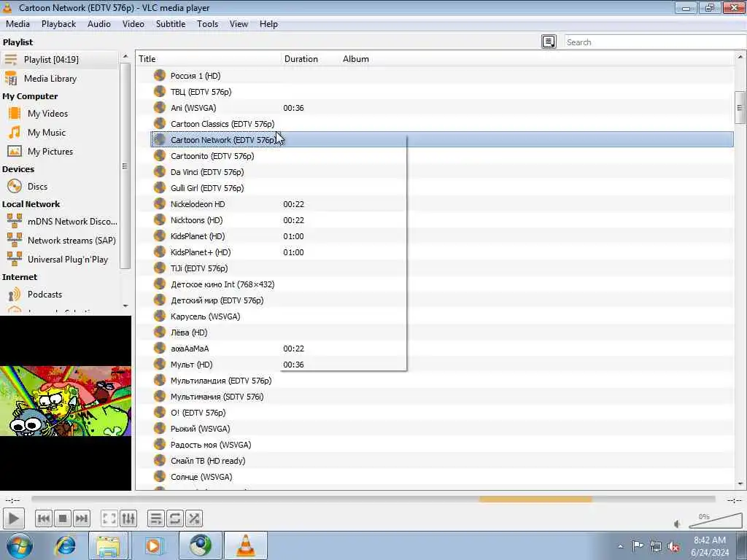Open the Playback menu
The height and width of the screenshot is (560, 747).
pos(58,24)
